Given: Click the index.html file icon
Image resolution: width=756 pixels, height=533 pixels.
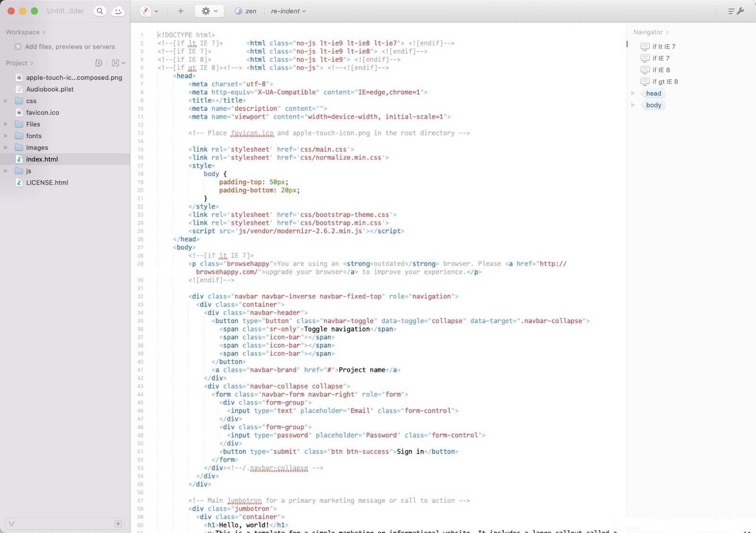Looking at the screenshot, I should pyautogui.click(x=19, y=159).
